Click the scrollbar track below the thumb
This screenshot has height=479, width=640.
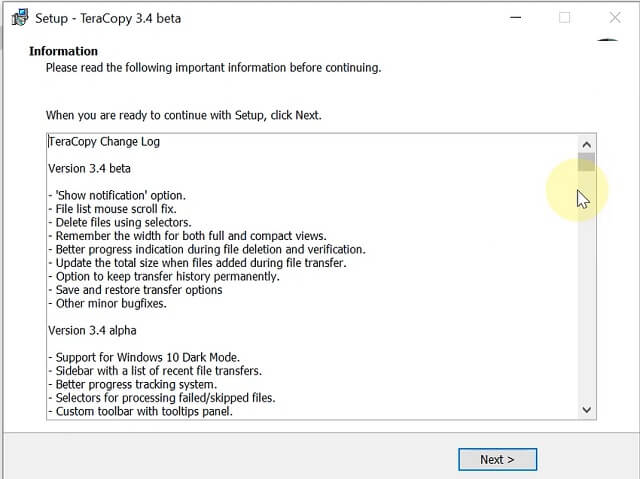pyautogui.click(x=587, y=286)
